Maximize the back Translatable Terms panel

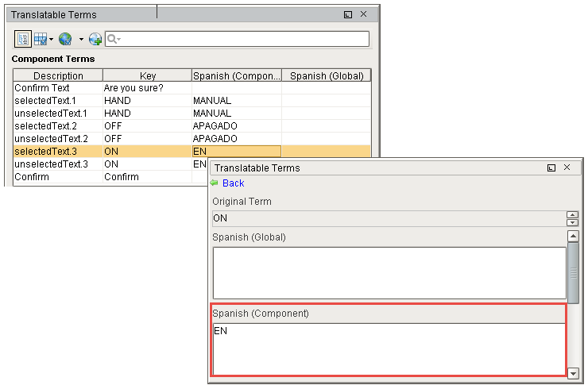(348, 14)
